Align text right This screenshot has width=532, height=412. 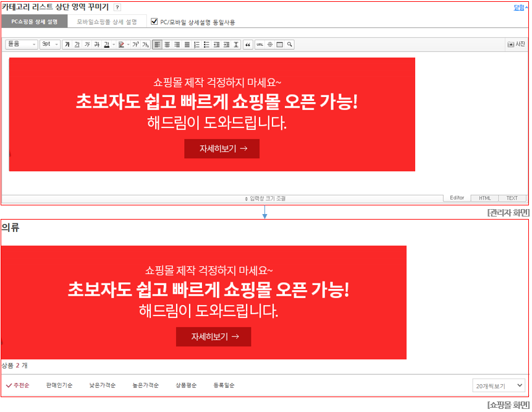(177, 45)
